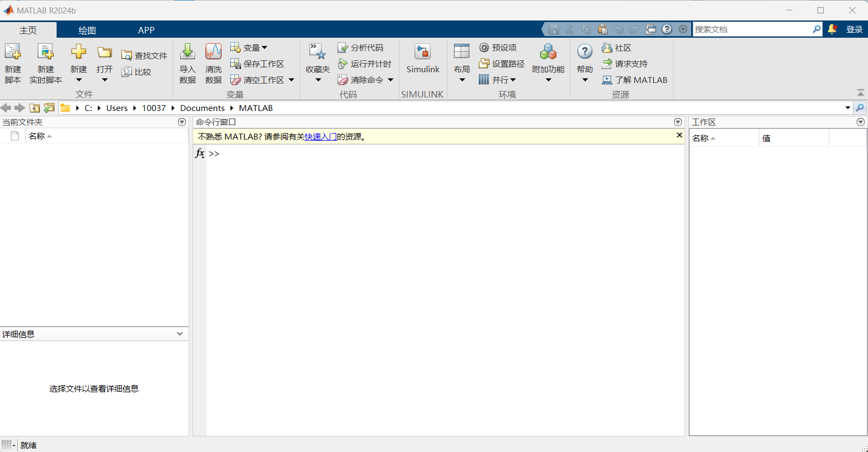Open the address bar history dropdown

tap(848, 108)
